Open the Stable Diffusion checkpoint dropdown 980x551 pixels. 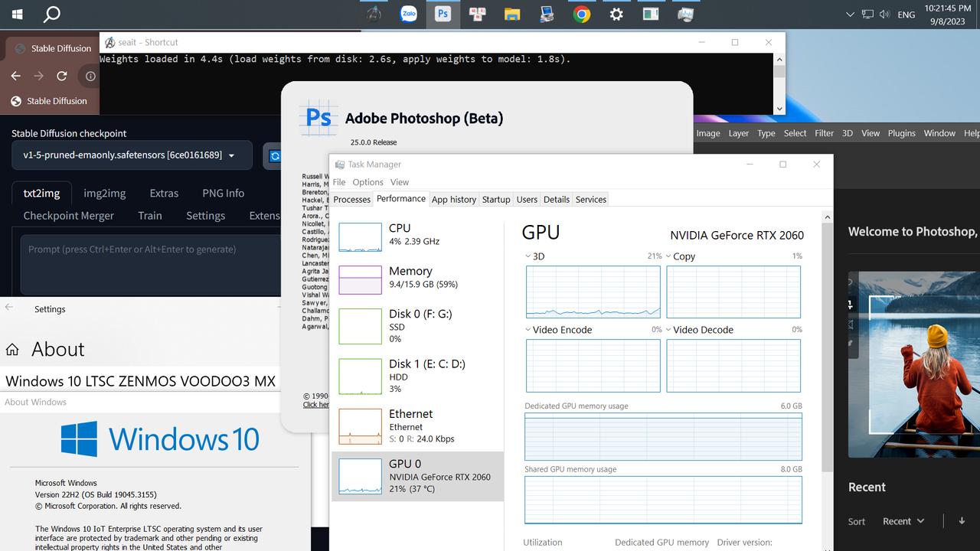(x=132, y=155)
